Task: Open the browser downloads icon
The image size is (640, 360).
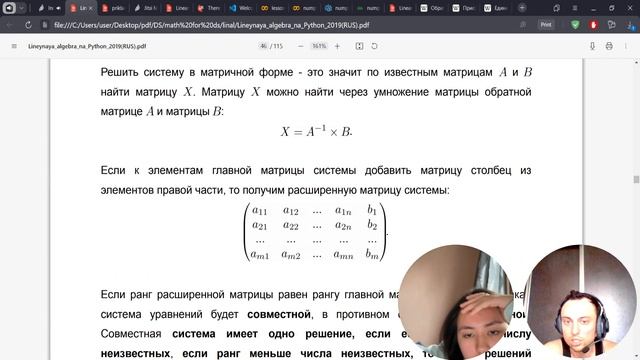Action: pos(631,25)
